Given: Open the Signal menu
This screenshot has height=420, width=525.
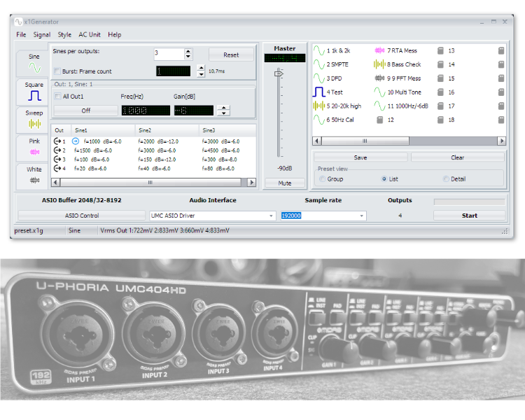Looking at the screenshot, I should tap(41, 34).
